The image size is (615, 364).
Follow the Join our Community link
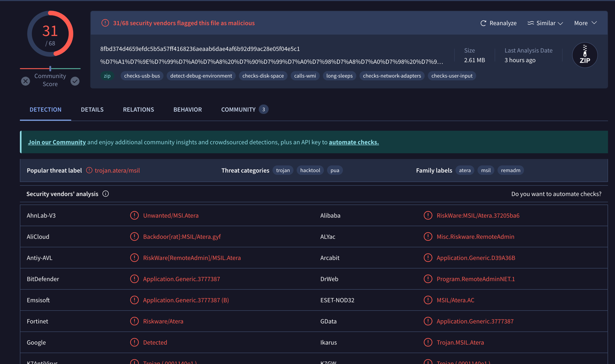click(57, 142)
